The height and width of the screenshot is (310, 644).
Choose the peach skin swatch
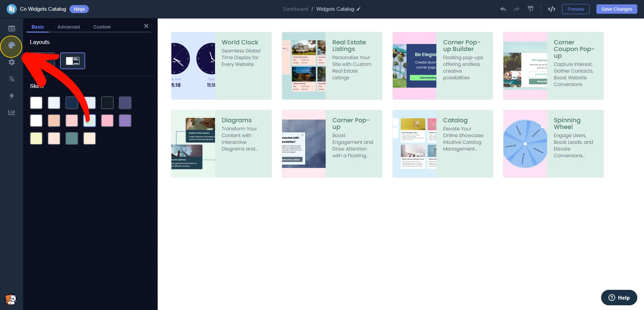click(54, 121)
